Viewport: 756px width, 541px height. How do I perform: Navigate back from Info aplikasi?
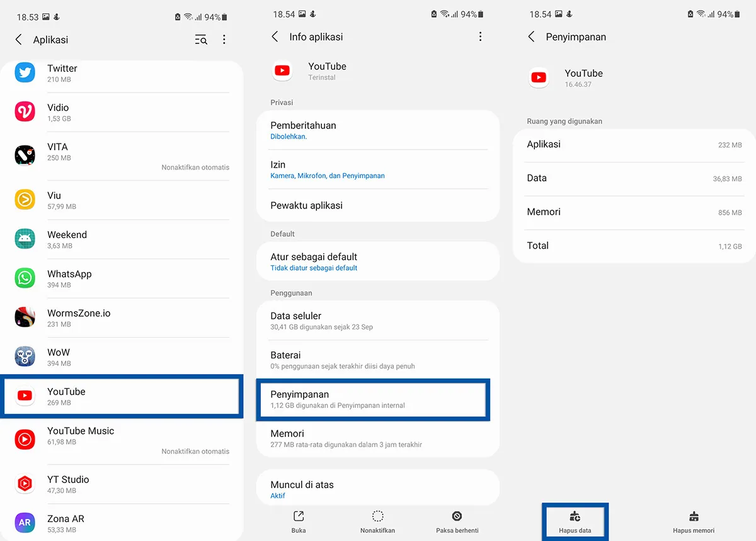[275, 37]
